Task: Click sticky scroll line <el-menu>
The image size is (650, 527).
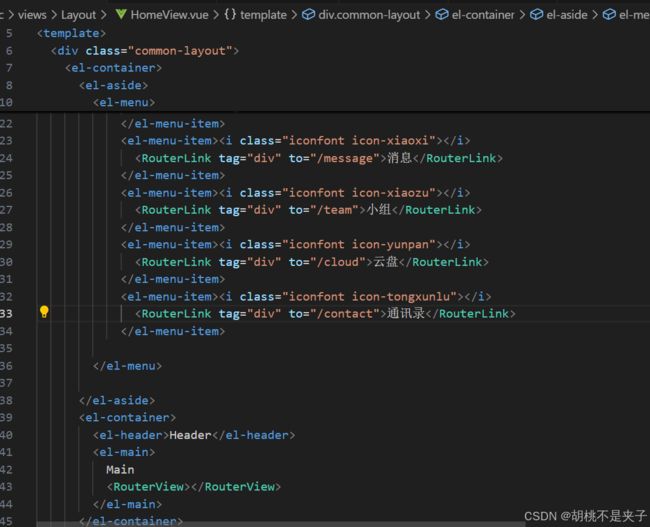Action: point(124,102)
